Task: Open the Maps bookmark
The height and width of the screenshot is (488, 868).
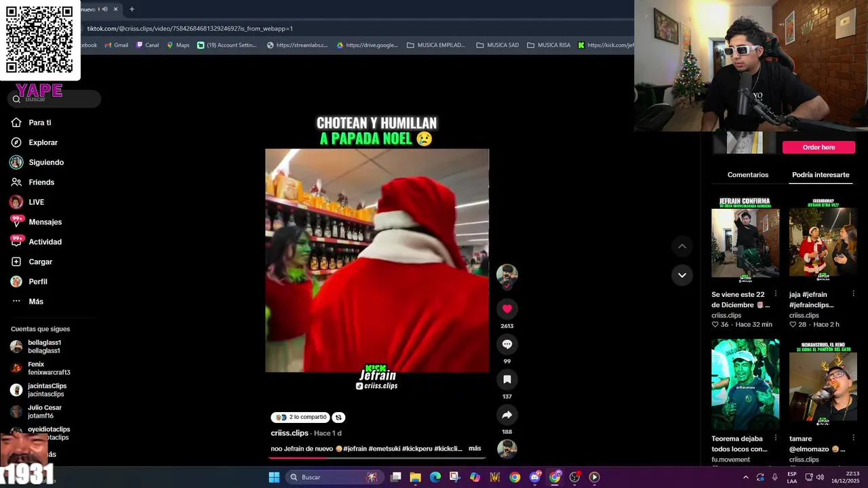Action: [x=178, y=45]
